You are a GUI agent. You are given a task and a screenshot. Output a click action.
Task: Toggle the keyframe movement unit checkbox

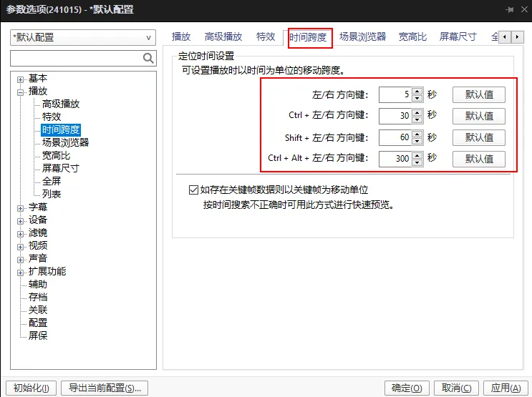tap(193, 190)
